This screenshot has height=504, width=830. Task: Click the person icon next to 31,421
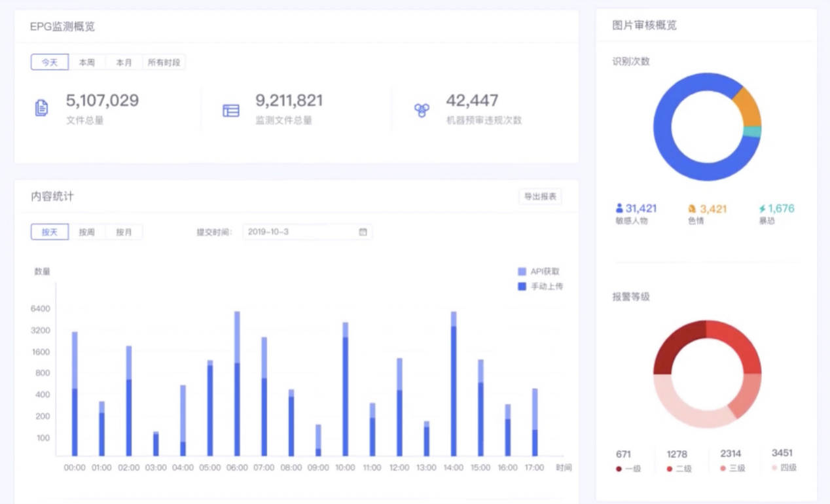(x=619, y=208)
